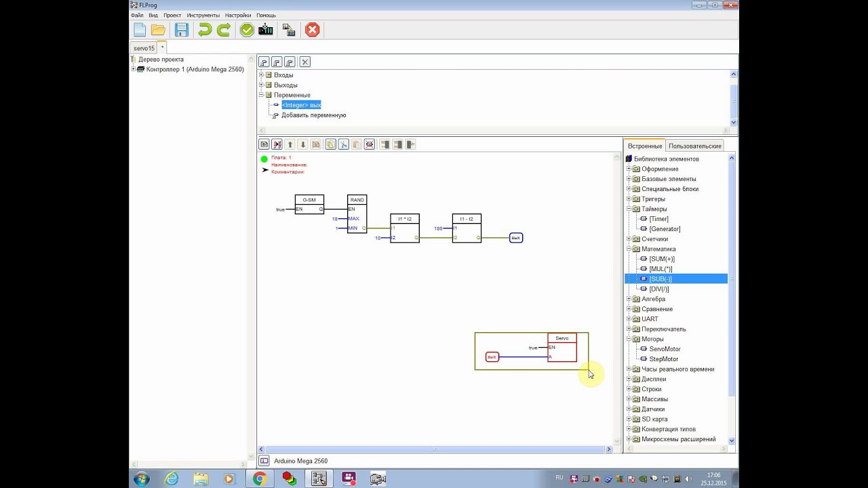
Task: Select the [MUL(*)] library element
Action: [660, 269]
